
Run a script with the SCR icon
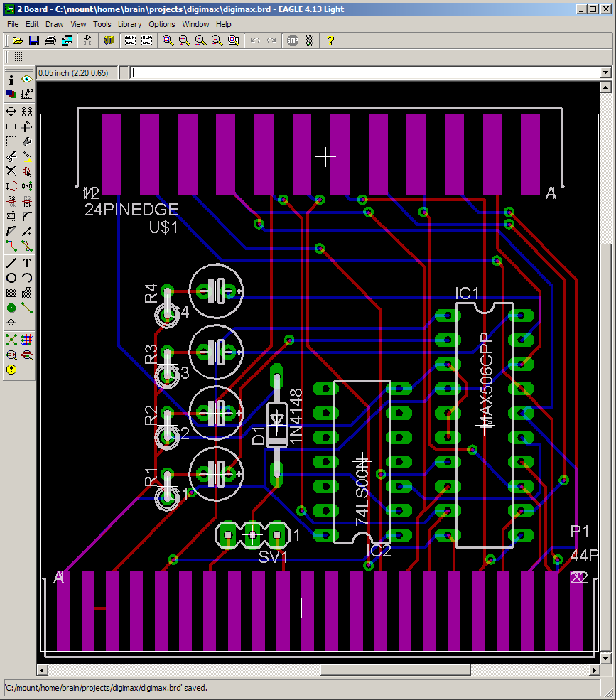pos(130,41)
